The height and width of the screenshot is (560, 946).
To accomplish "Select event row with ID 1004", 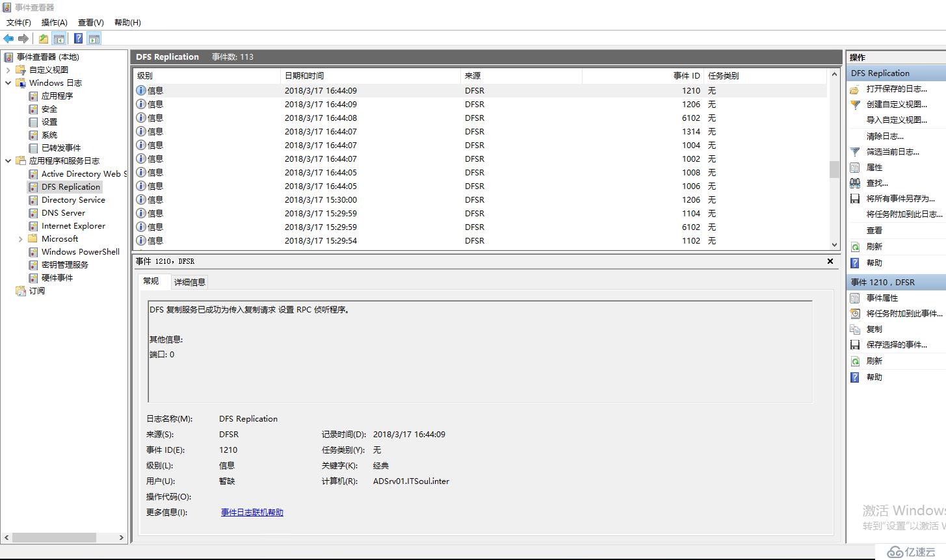I will pyautogui.click(x=480, y=146).
